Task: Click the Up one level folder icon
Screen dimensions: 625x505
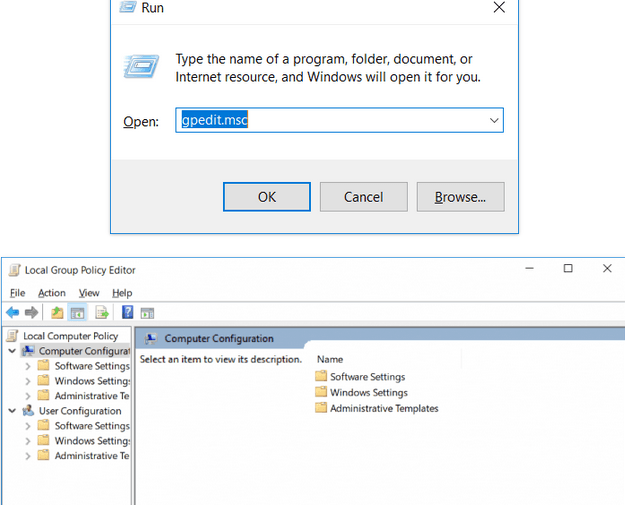Action: pos(57,313)
